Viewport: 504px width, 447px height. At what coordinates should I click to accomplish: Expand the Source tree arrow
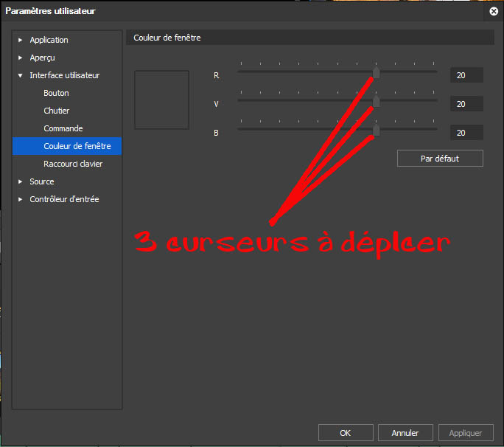coord(20,181)
